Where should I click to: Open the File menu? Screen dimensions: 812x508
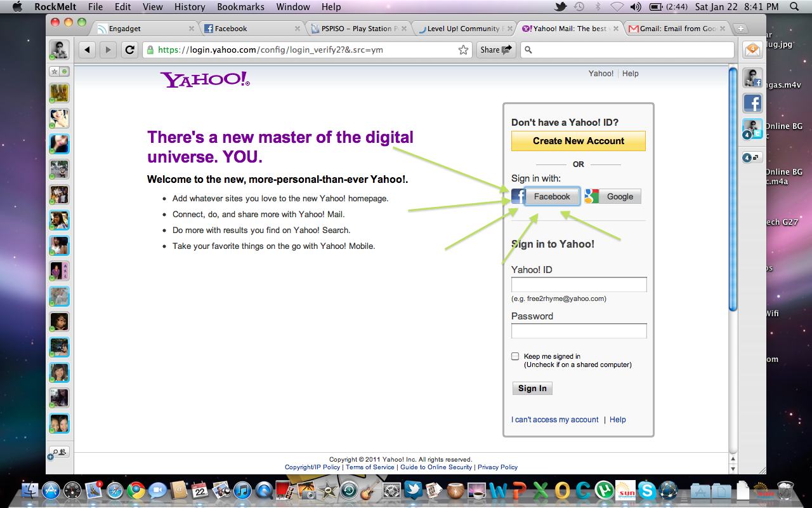coord(95,7)
